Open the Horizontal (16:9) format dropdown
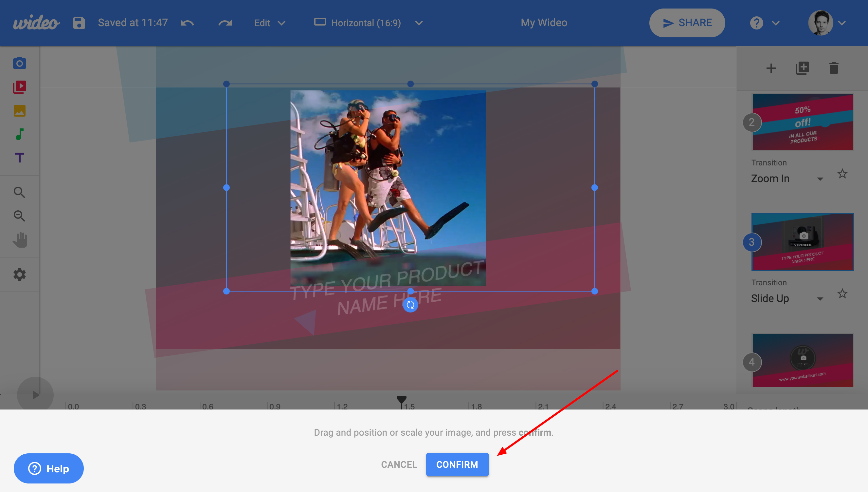868x492 pixels. point(368,23)
